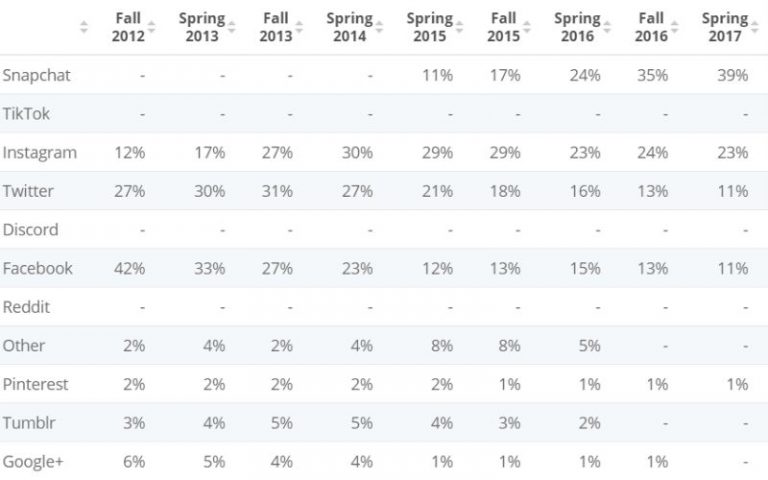This screenshot has height=480, width=768.
Task: Toggle sort icon next to Spring 2014
Action: click(x=380, y=27)
